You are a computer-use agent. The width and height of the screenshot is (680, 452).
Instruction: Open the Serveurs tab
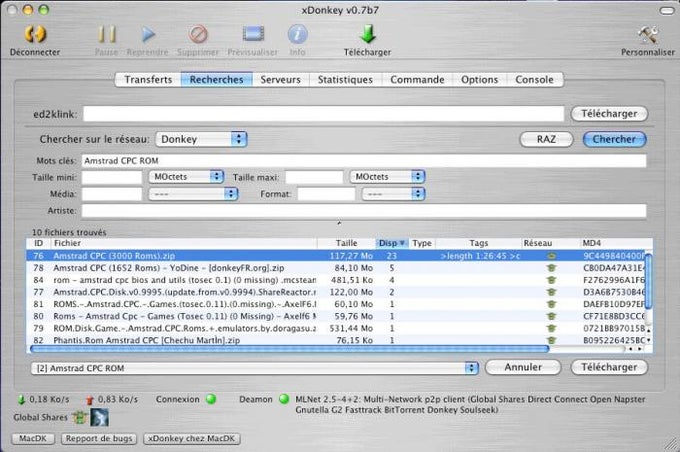click(x=281, y=80)
